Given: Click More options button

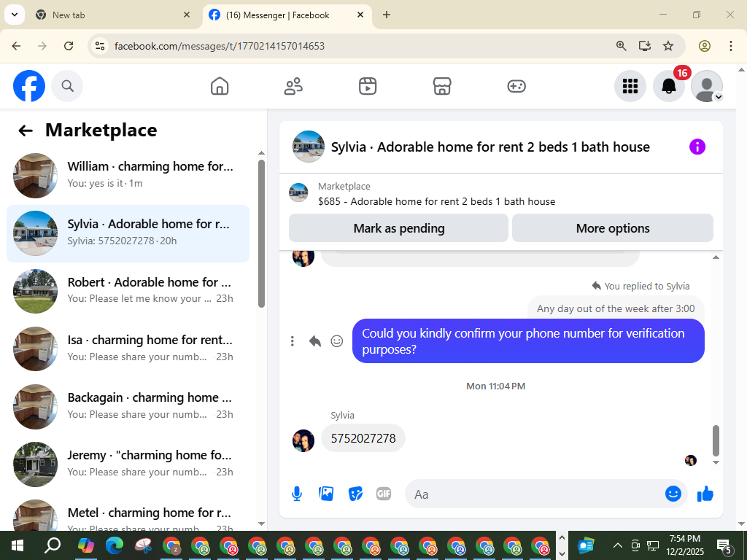Looking at the screenshot, I should click(613, 228).
